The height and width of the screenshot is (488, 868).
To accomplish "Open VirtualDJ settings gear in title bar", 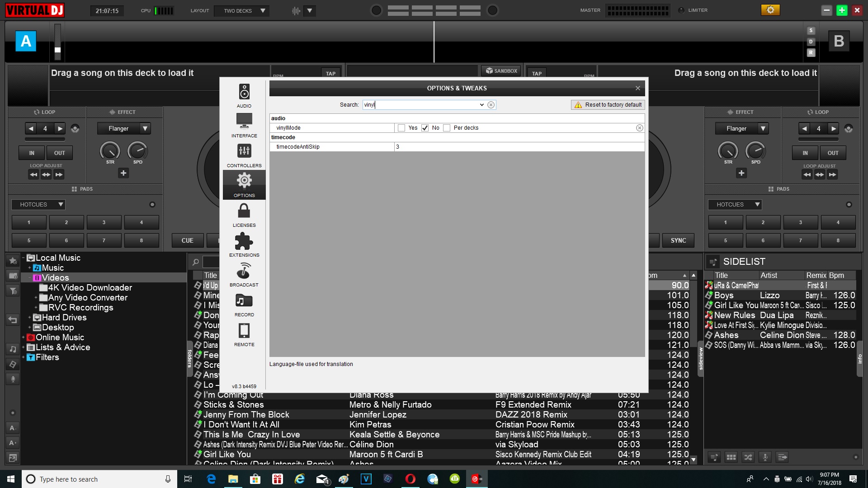I will click(770, 10).
